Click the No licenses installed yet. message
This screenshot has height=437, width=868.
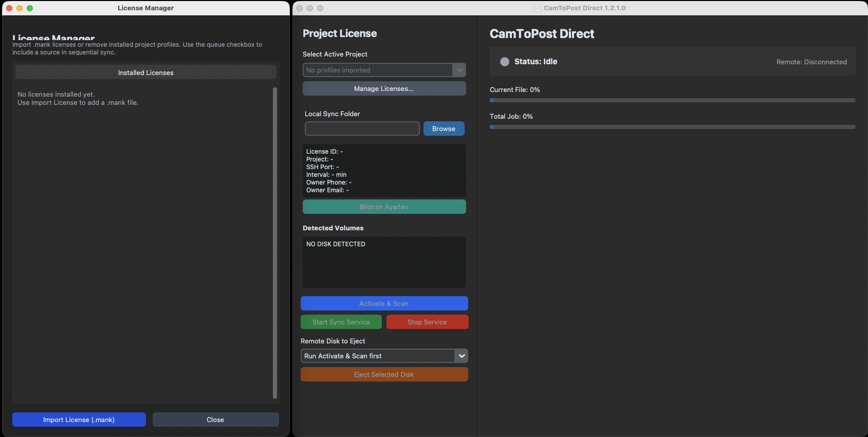coord(56,94)
